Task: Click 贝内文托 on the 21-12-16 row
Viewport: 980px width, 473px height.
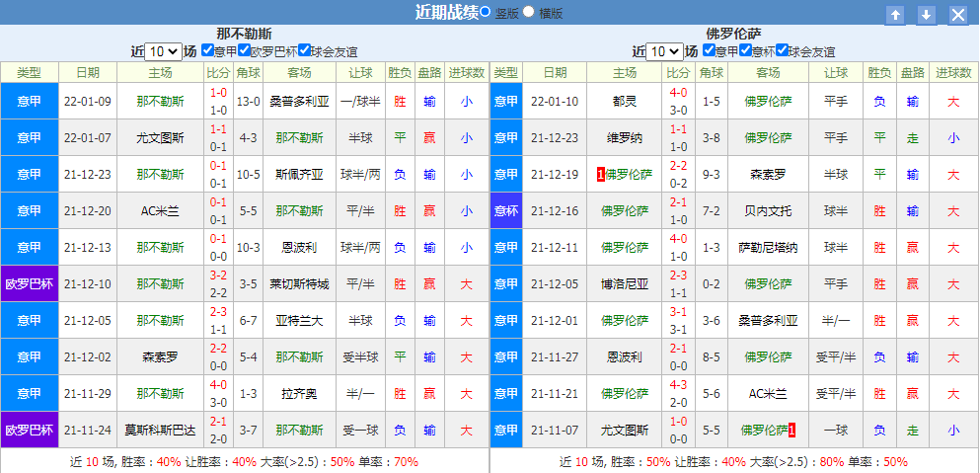Action: 768,211
